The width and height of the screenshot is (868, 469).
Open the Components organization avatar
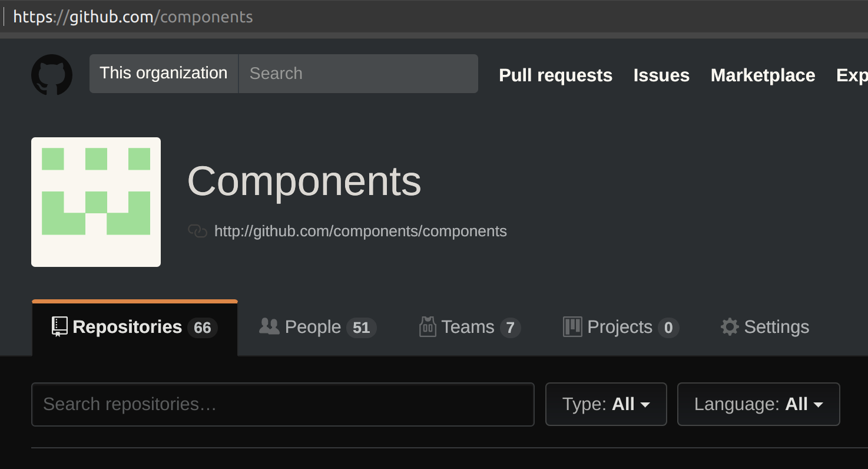pyautogui.click(x=96, y=202)
